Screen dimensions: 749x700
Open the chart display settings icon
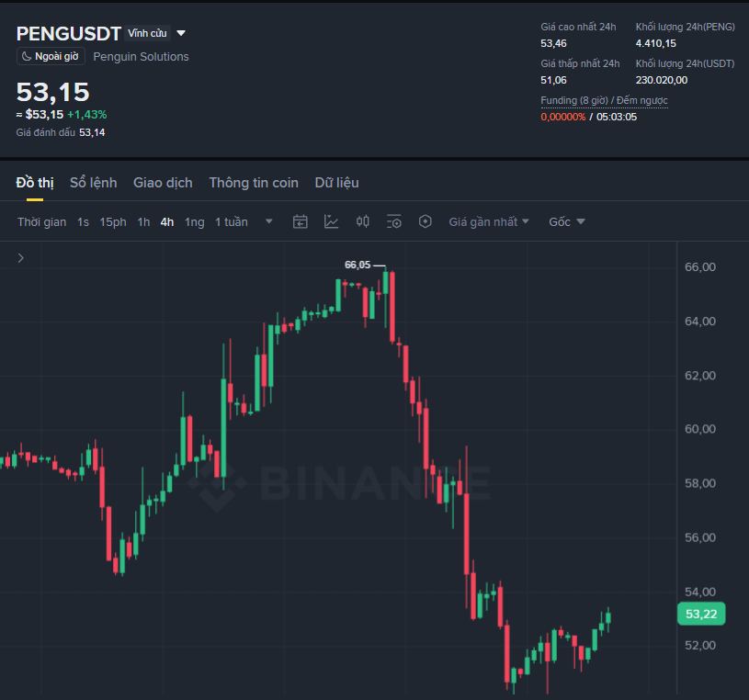[393, 221]
